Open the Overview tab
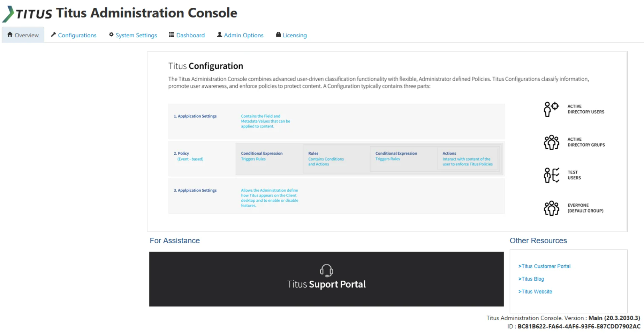 coord(23,35)
